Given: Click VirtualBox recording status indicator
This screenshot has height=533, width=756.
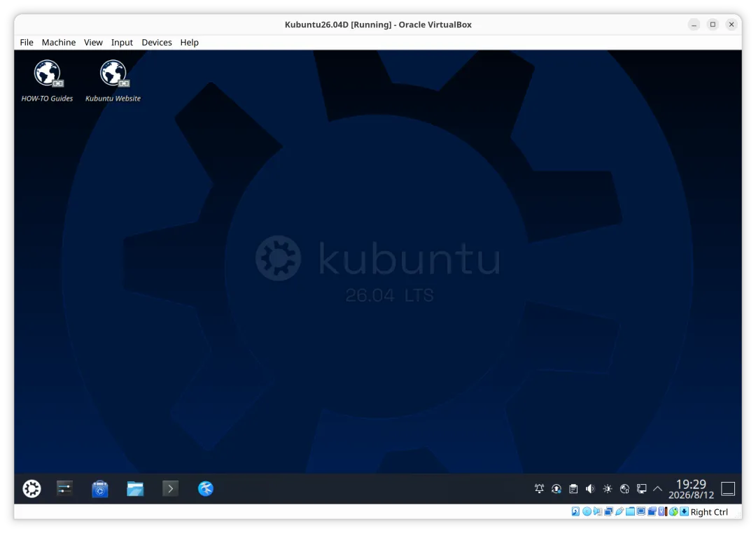Looking at the screenshot, I should (x=652, y=512).
